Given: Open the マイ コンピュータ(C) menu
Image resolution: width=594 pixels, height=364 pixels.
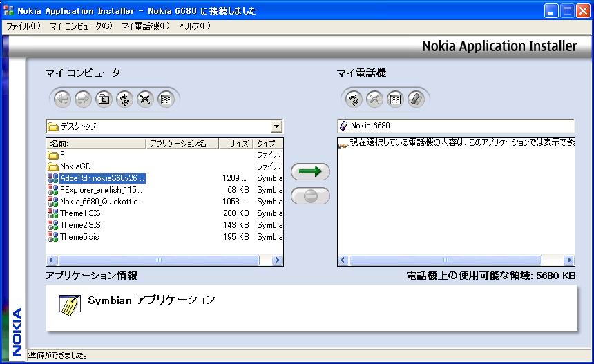Looking at the screenshot, I should [x=81, y=26].
